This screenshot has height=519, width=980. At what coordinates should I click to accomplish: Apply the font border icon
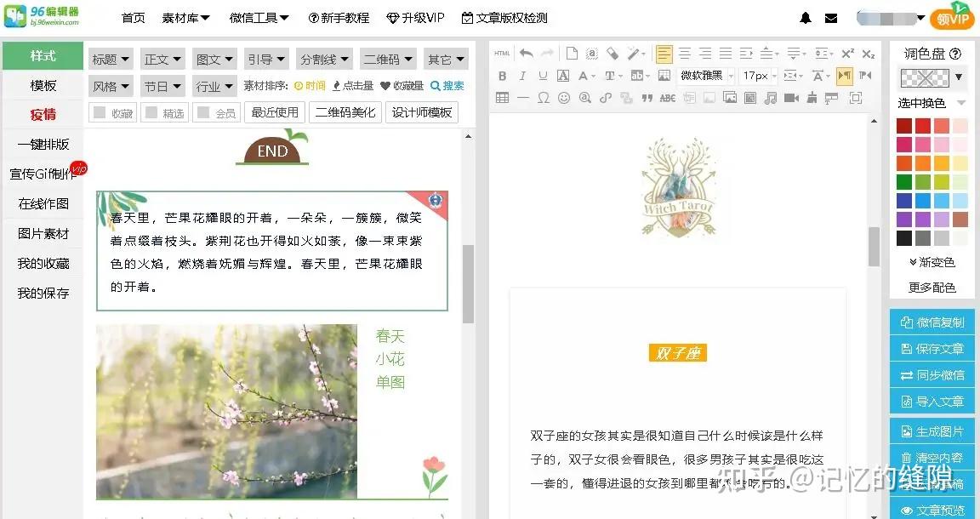point(563,76)
